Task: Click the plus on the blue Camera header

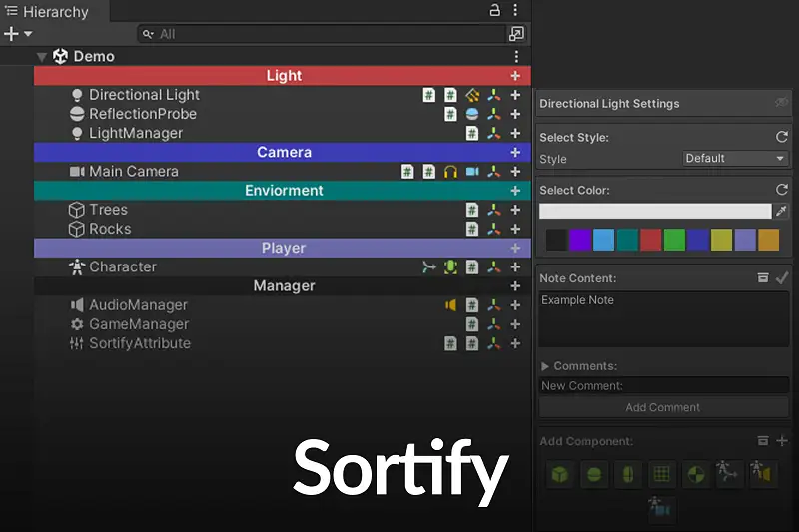Action: [x=515, y=152]
